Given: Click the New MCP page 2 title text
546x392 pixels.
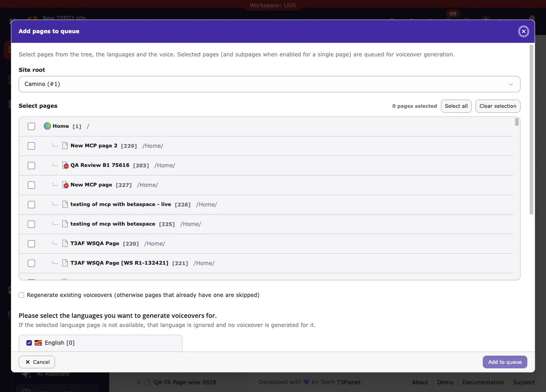Looking at the screenshot, I should 94,146.
